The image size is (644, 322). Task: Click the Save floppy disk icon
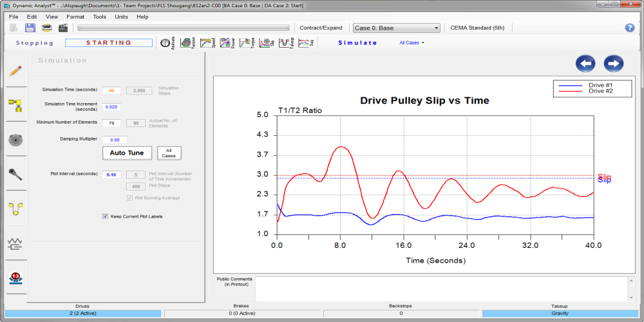(30, 28)
